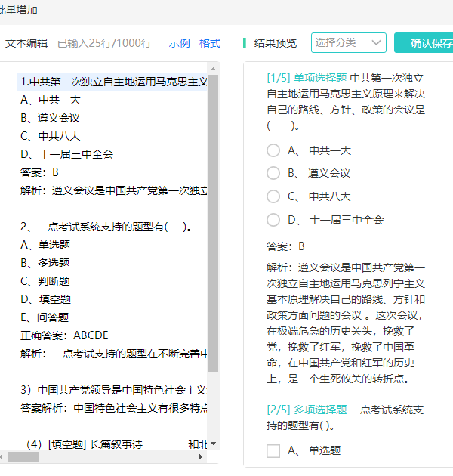The height and width of the screenshot is (476, 453).
Task: Click editor line 答案解析：中国特色社会主义
Action: pos(112,408)
